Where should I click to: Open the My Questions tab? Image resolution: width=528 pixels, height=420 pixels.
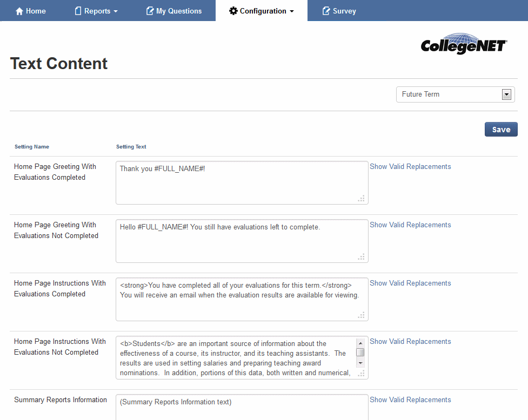178,11
